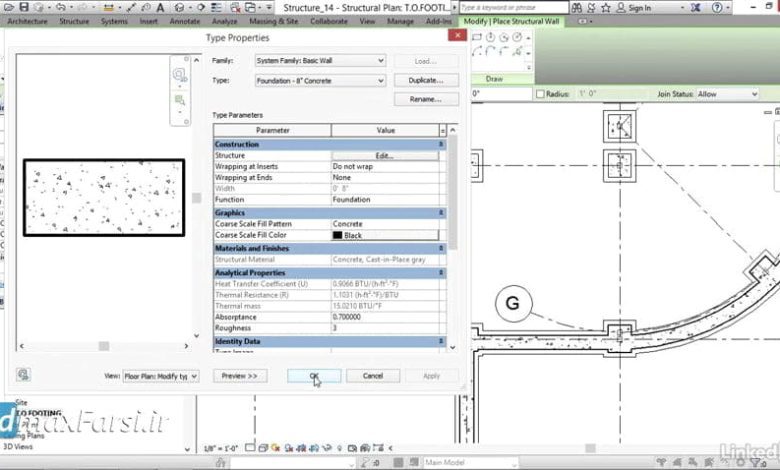Click the grid bubble G in structural plan
This screenshot has width=780, height=470.
[513, 303]
